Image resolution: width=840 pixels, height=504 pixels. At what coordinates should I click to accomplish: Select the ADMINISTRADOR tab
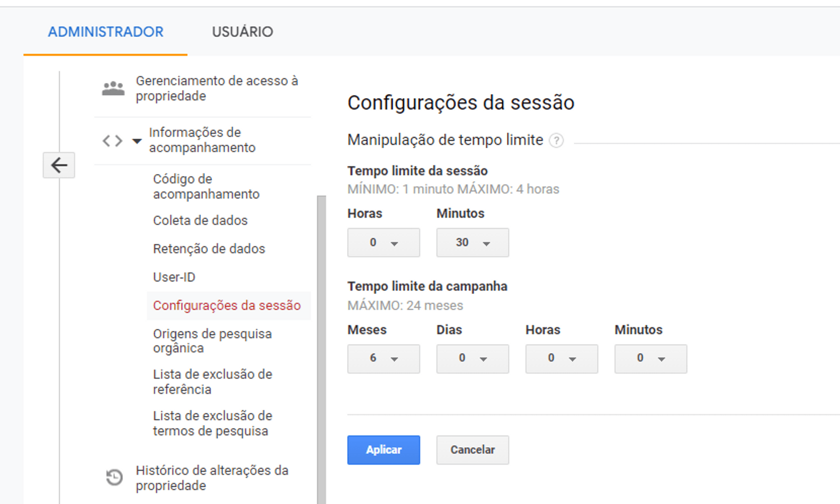(105, 32)
